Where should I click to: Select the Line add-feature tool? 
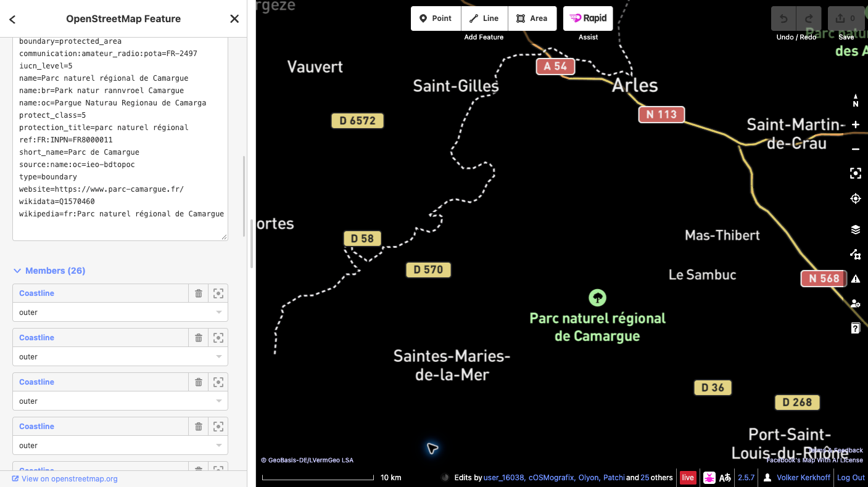coord(484,18)
